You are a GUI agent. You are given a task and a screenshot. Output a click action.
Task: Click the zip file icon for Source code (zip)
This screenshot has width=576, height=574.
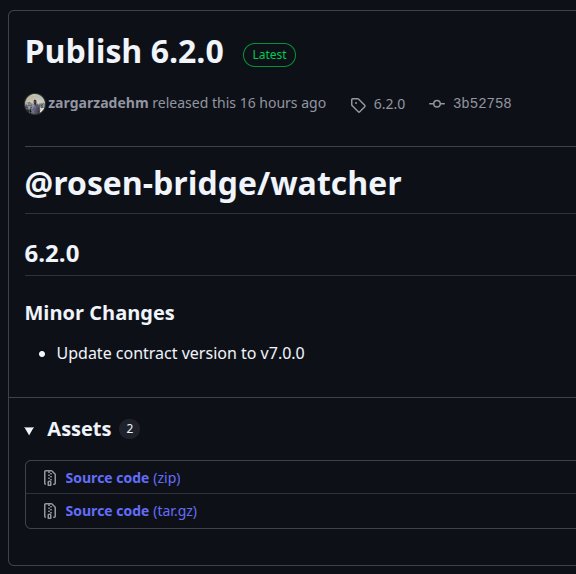click(50, 478)
